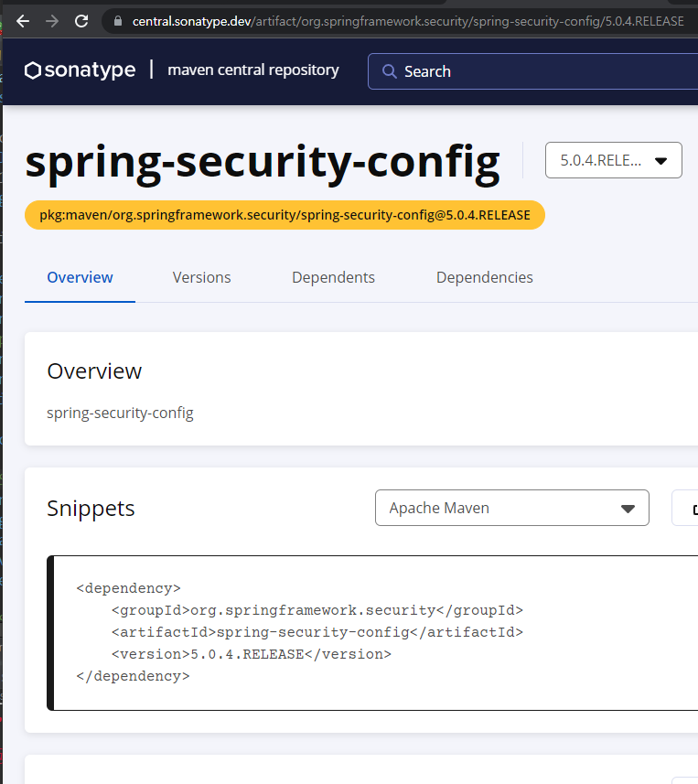698x784 pixels.
Task: Click the closing </dependency> tag line
Action: point(133,676)
